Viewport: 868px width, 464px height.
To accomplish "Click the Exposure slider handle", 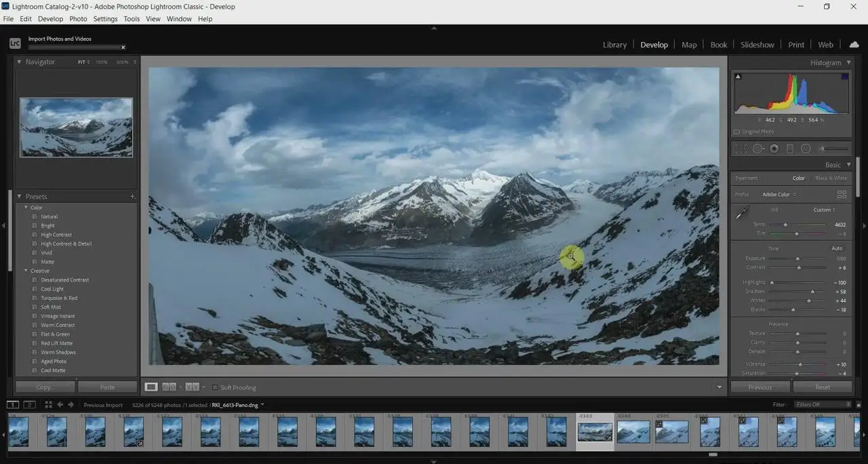I will click(x=797, y=258).
